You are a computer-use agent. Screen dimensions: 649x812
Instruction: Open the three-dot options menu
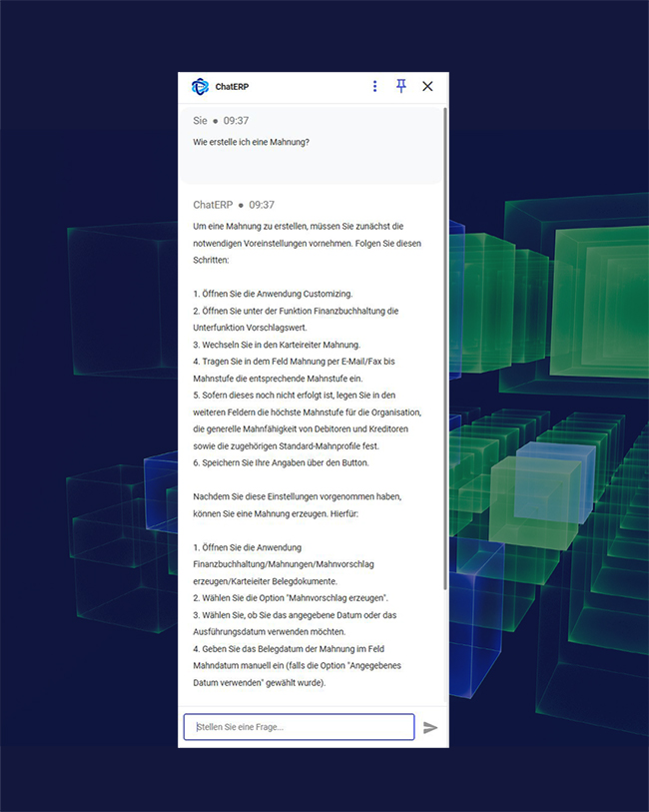tap(374, 87)
